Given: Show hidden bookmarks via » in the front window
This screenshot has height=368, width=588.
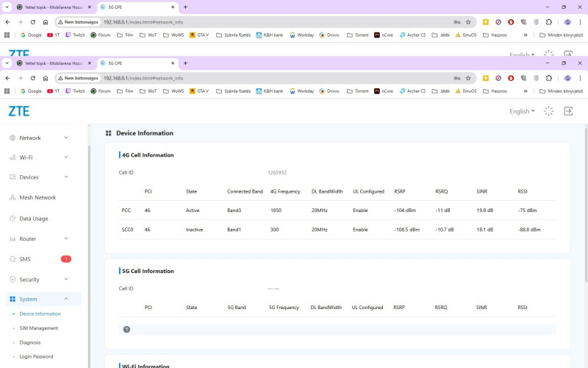Looking at the screenshot, I should click(x=526, y=91).
